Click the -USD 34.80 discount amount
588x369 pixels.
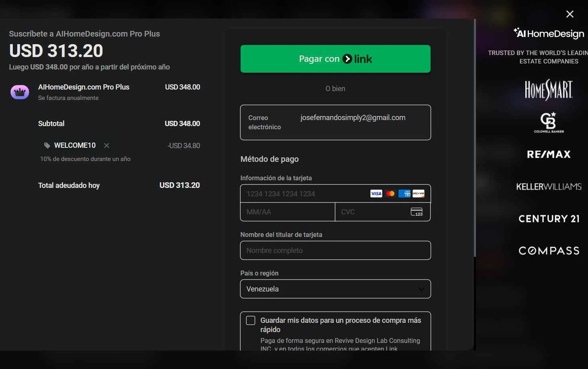[184, 145]
